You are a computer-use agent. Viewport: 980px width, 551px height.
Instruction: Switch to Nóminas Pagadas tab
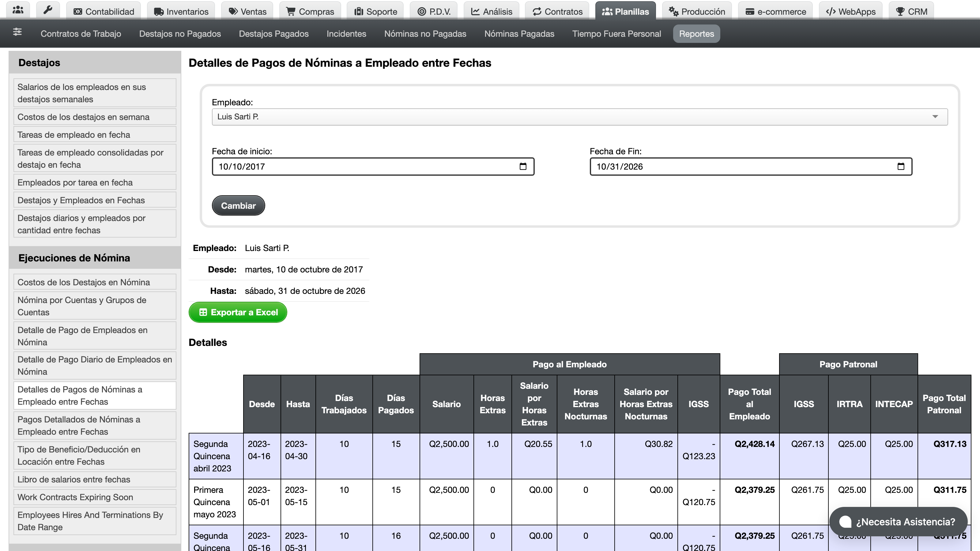pos(519,34)
